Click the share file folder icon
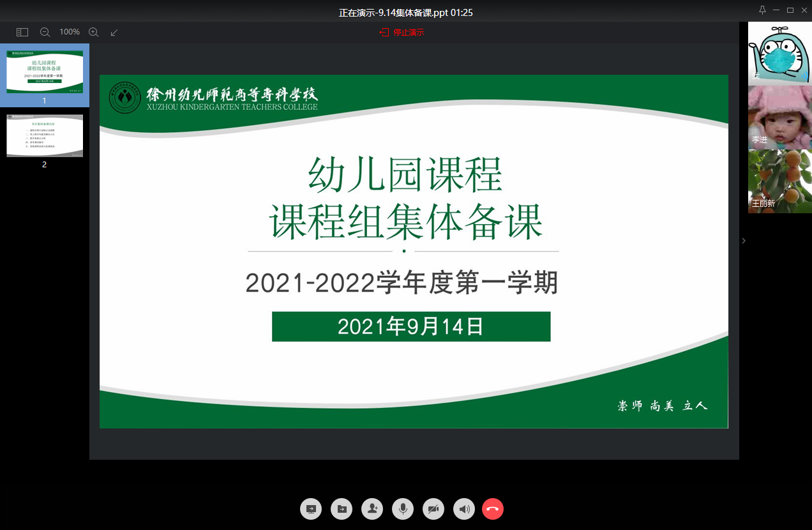 click(x=342, y=509)
